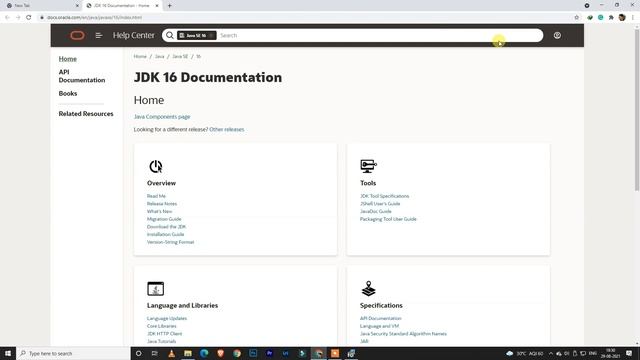
Task: Open the Language Updates link
Action: click(x=167, y=318)
